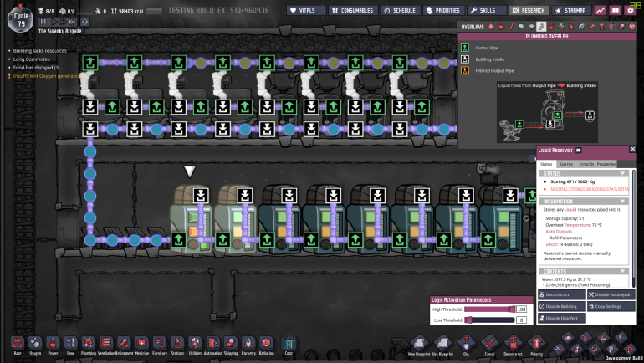Pause the game simulation

[x=43, y=22]
